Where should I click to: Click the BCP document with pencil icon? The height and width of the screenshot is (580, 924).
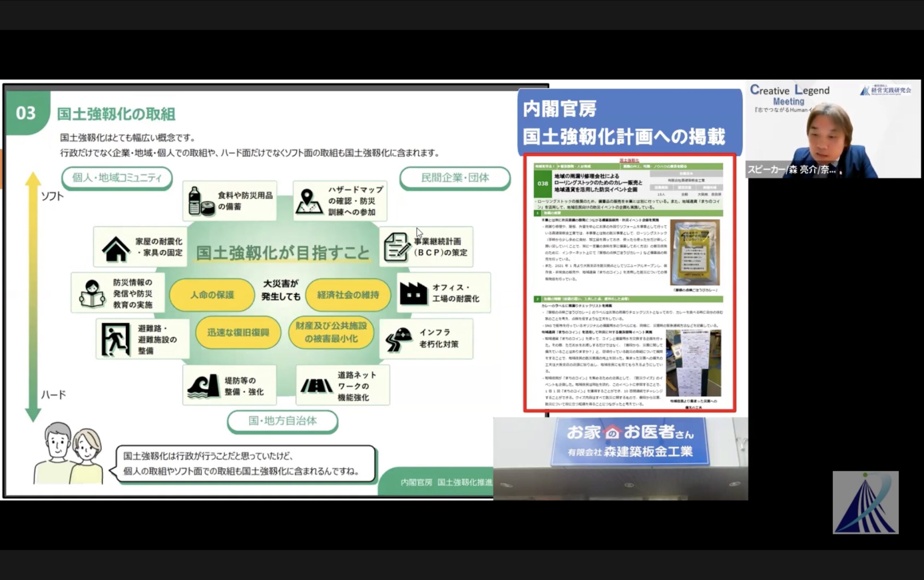[x=397, y=248]
